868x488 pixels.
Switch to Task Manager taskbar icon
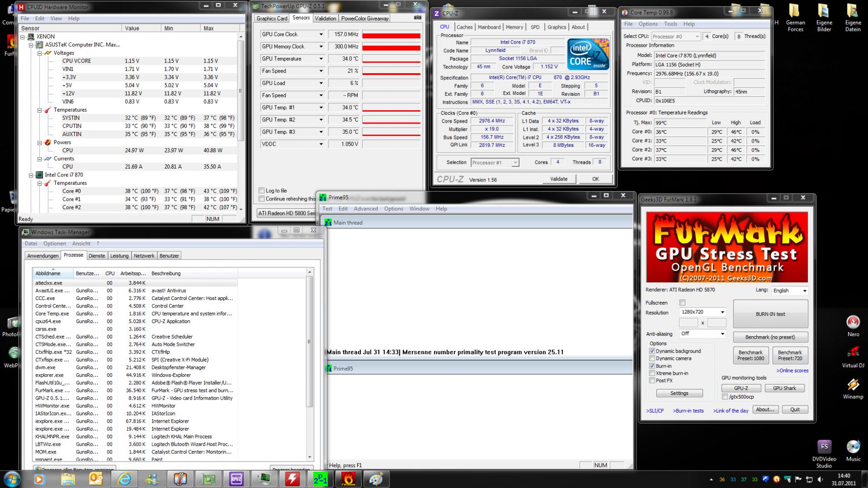(264, 479)
